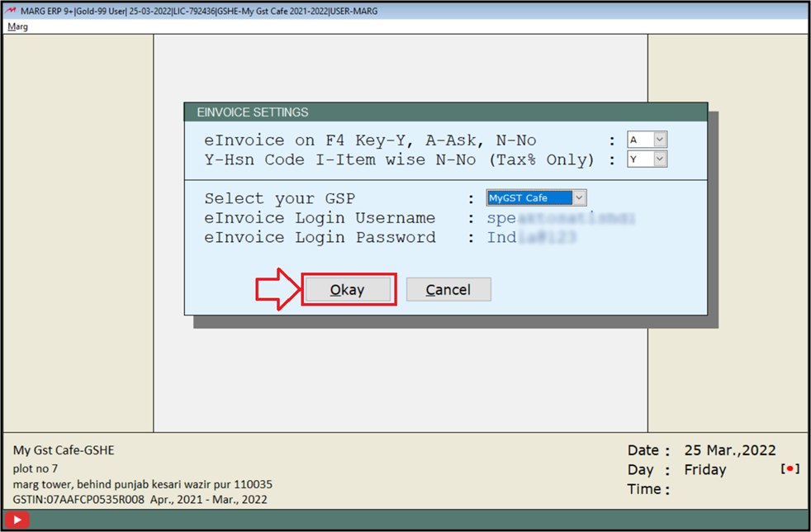Open the Marg menu
The width and height of the screenshot is (811, 532).
click(x=17, y=26)
